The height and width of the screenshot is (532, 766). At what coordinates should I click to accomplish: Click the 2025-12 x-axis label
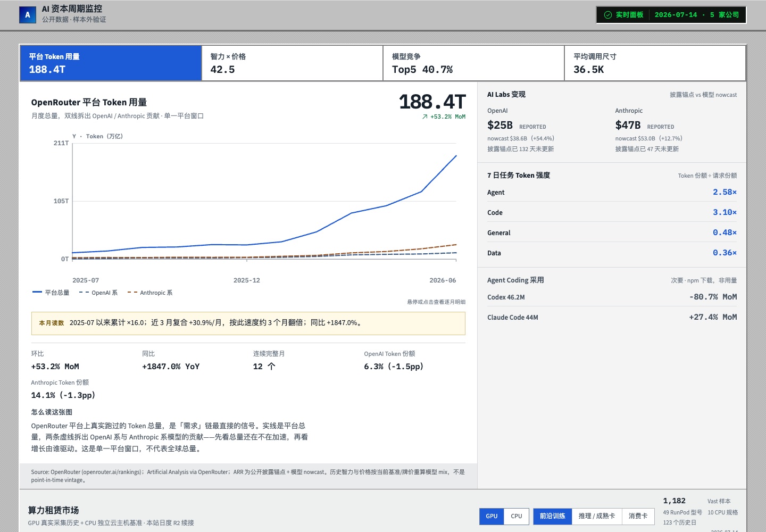click(x=247, y=280)
